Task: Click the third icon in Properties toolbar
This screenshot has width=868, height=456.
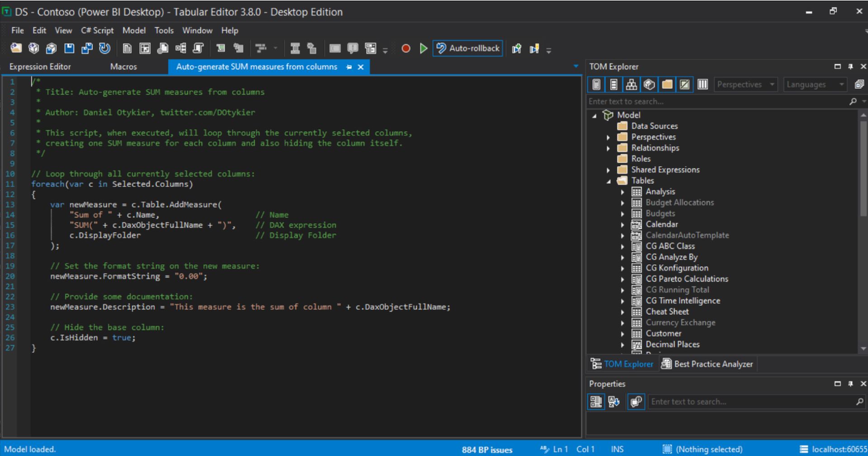Action: click(636, 402)
